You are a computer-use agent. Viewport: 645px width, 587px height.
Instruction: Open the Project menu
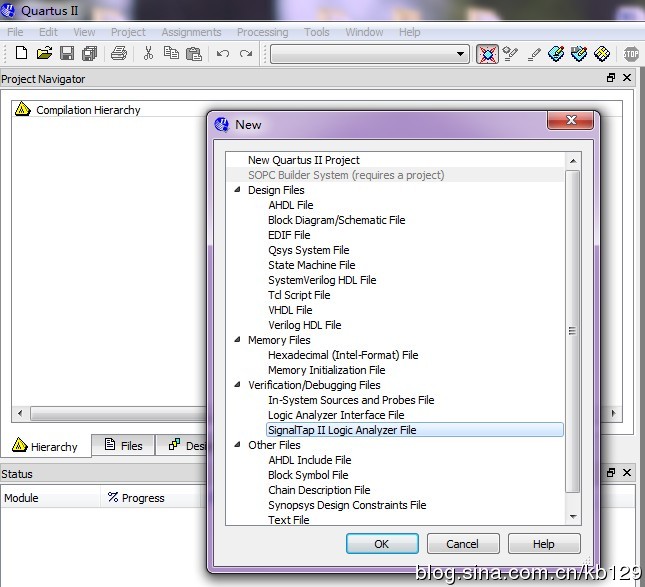pyautogui.click(x=128, y=32)
